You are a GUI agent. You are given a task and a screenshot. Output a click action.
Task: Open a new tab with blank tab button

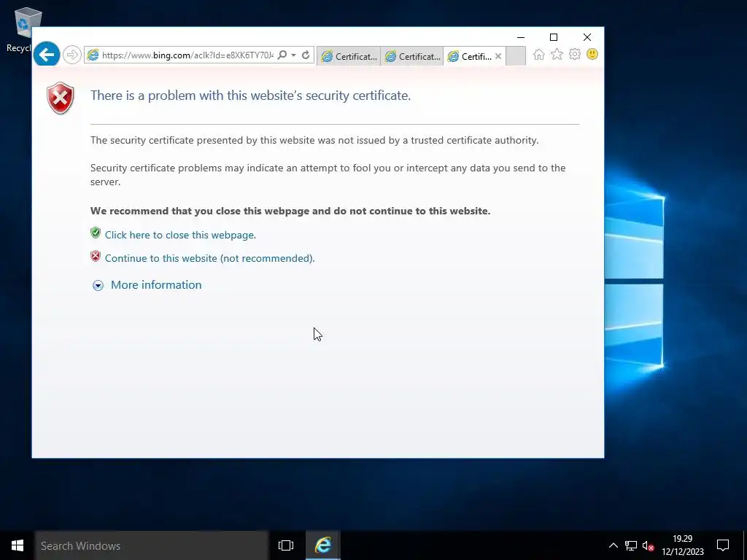point(516,56)
